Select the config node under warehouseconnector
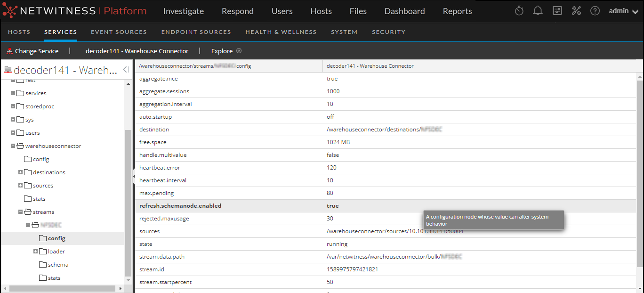The height and width of the screenshot is (293, 644). pyautogui.click(x=41, y=159)
